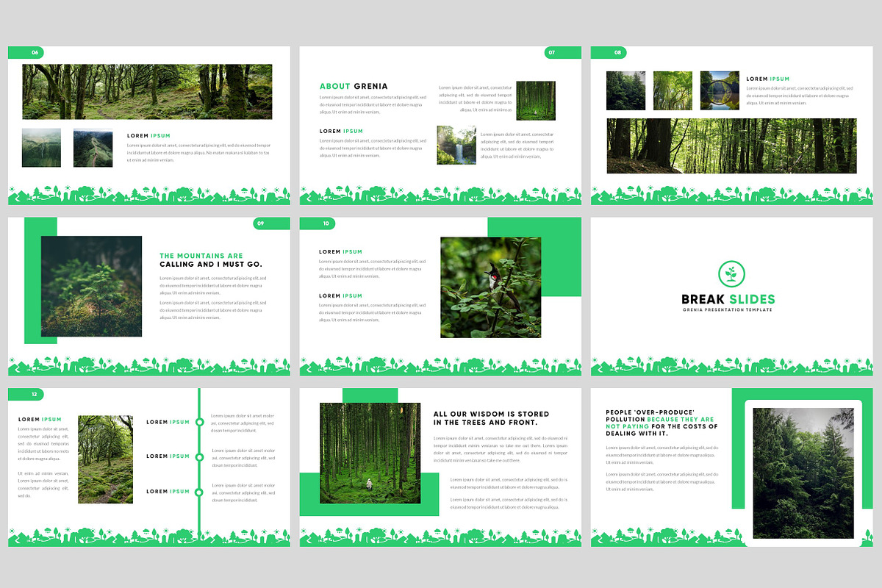882x588 pixels.
Task: Click the 'LOREM IPSUM' heading on slide 07
Action: [341, 131]
